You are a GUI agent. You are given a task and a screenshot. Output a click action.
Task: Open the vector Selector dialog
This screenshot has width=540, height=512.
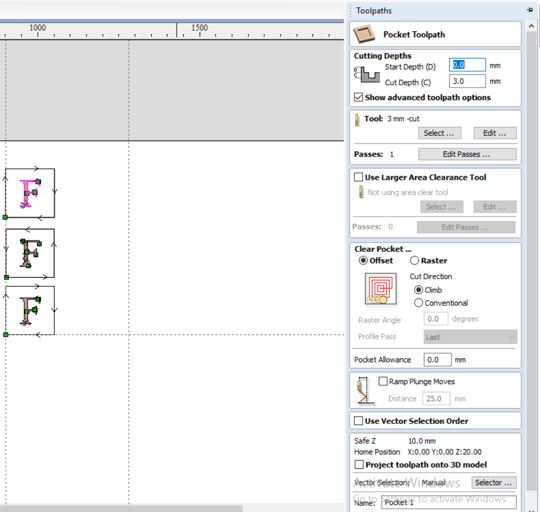coord(494,483)
